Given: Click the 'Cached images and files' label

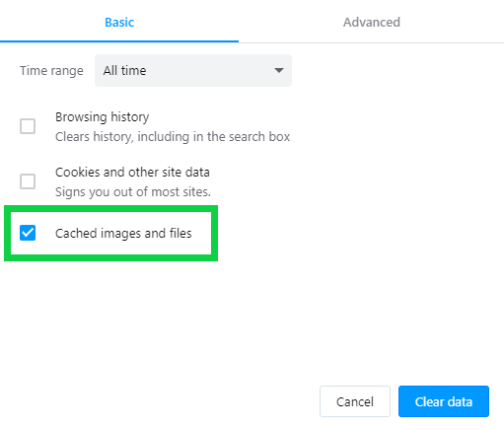Looking at the screenshot, I should [123, 234].
